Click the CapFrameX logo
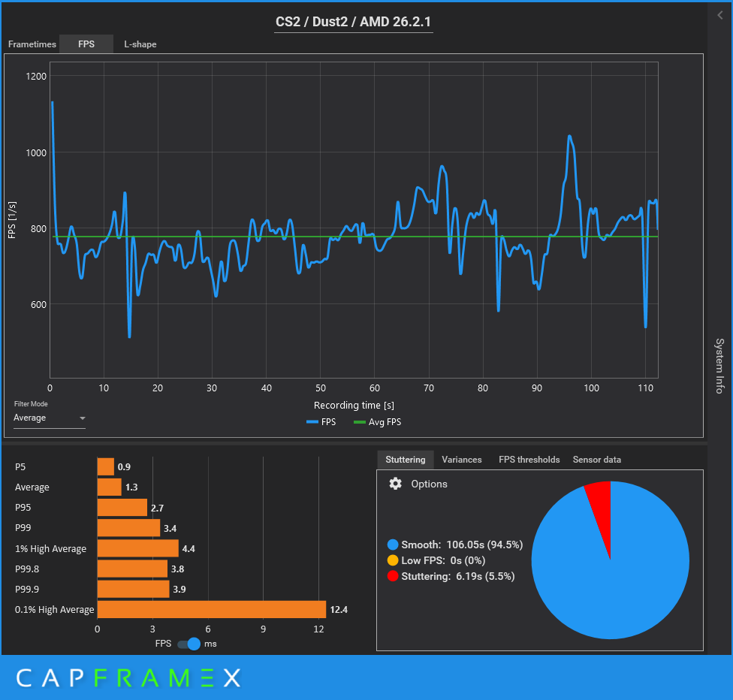 pos(128,678)
